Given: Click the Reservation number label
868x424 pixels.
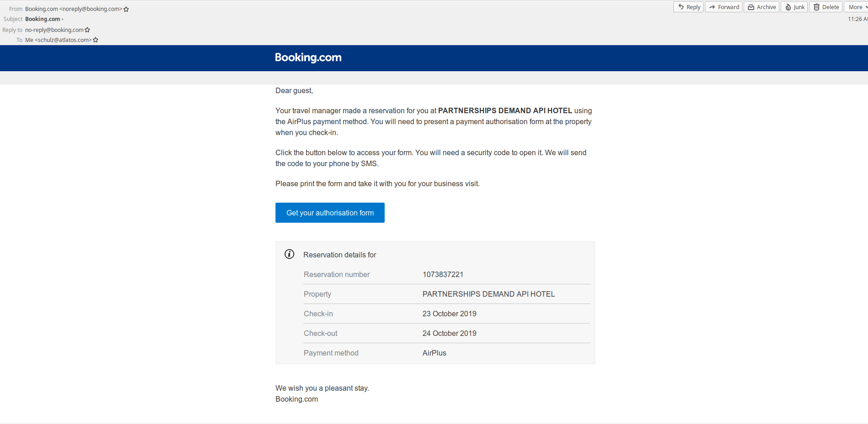Looking at the screenshot, I should coord(337,274).
